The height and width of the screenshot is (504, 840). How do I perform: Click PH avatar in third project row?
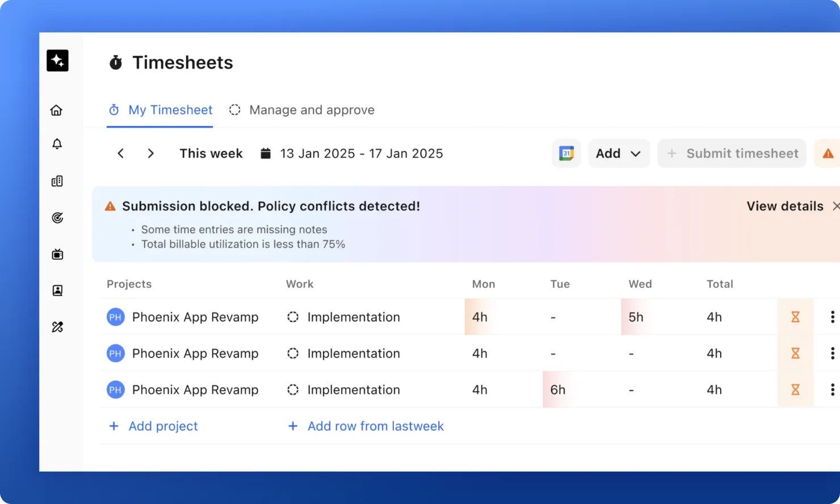pos(116,389)
